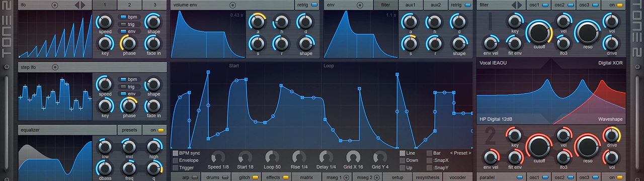
Task: Open the matrix tab
Action: (x=306, y=177)
